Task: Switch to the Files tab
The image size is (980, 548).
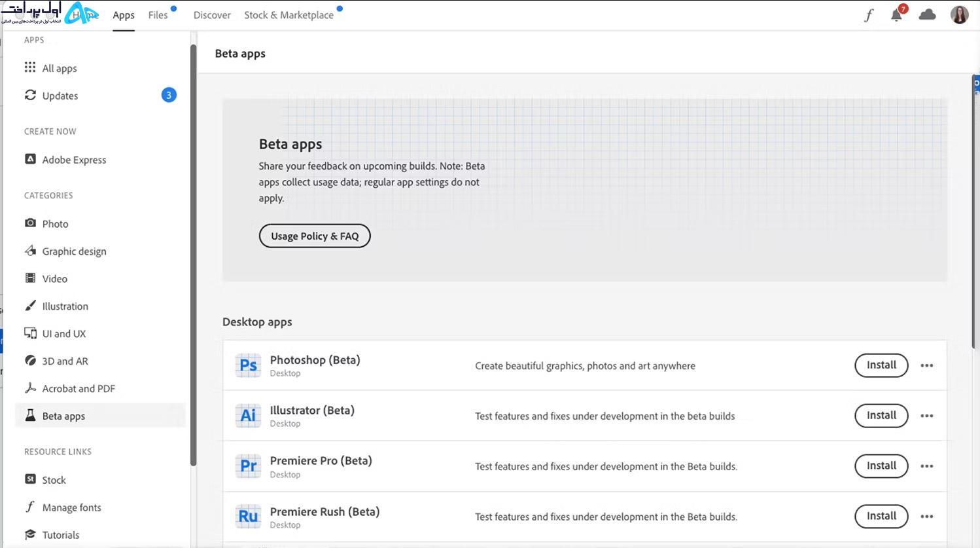Action: pos(158,15)
